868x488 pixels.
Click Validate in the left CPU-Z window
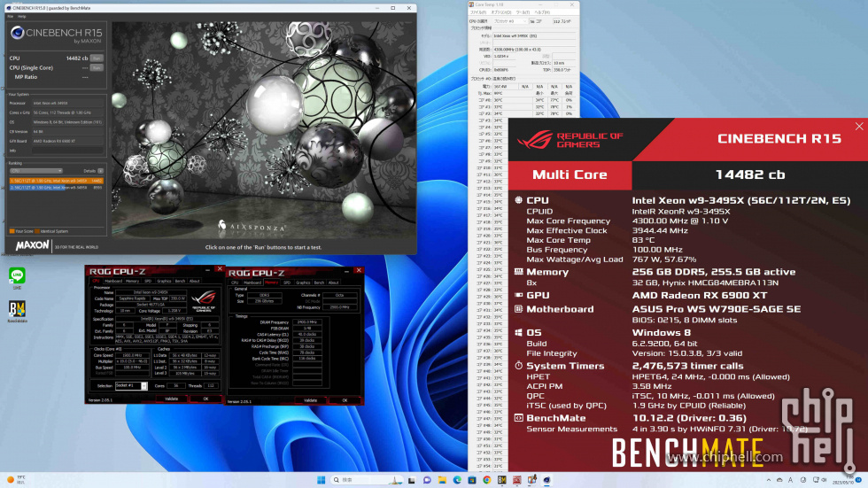pyautogui.click(x=172, y=399)
